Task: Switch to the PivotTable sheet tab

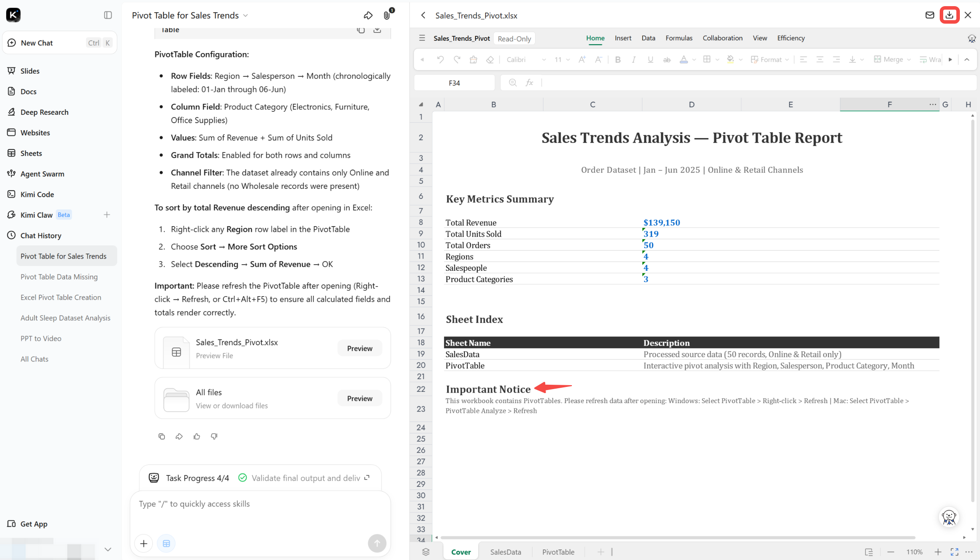Action: point(558,552)
